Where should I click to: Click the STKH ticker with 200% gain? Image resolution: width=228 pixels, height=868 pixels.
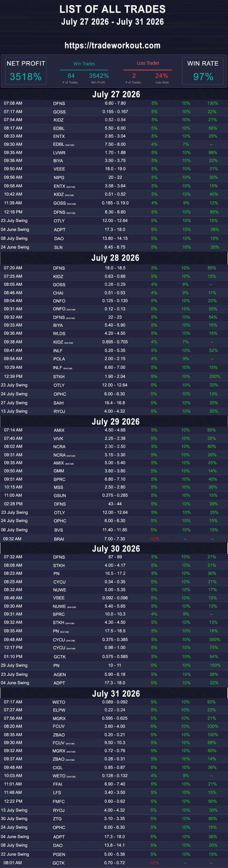pos(59,377)
